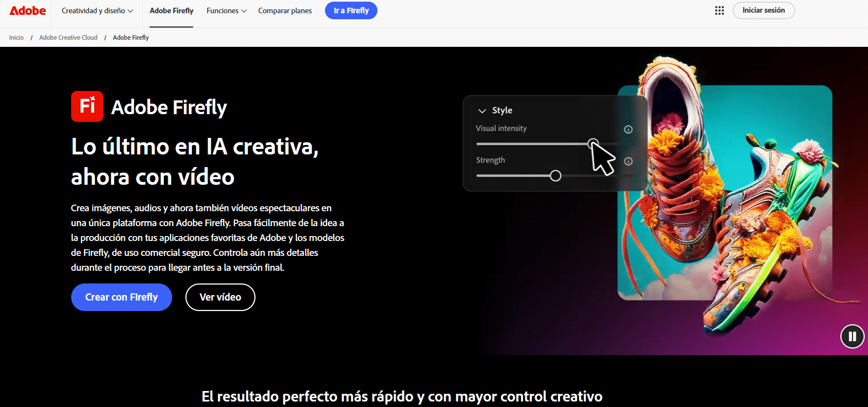Click the Visual intensity slider handle
This screenshot has width=868, height=407.
coord(593,144)
